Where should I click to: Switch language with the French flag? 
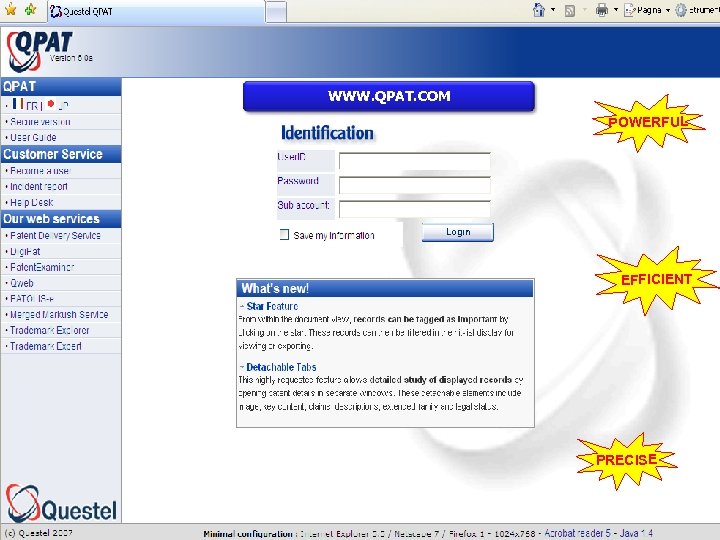click(x=18, y=104)
